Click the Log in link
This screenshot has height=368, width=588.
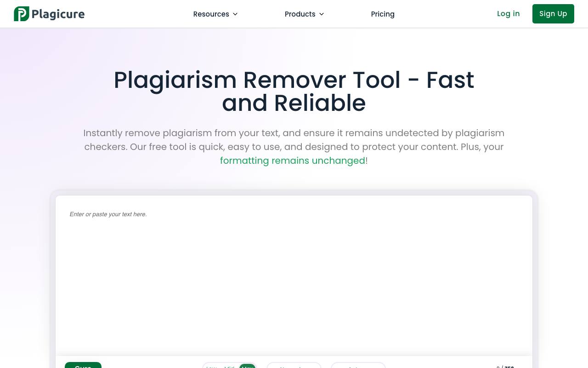pyautogui.click(x=508, y=13)
